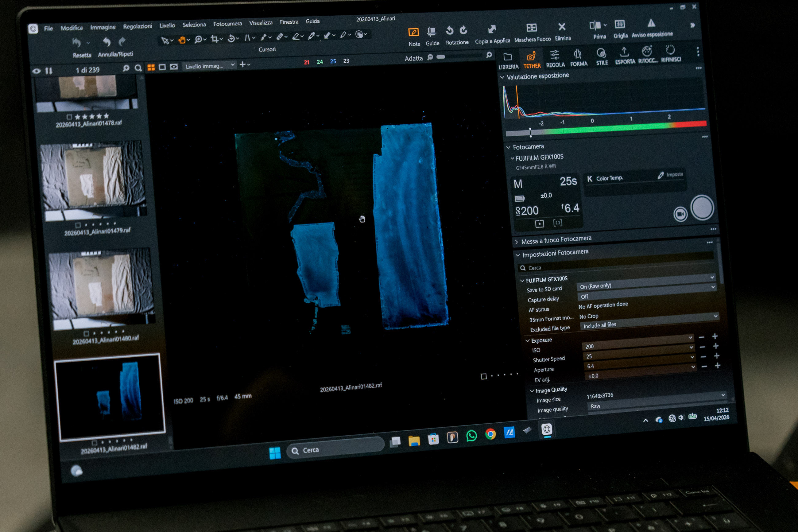Screen dimensions: 798x532
Task: Select the Crop tool
Action: tap(214, 39)
